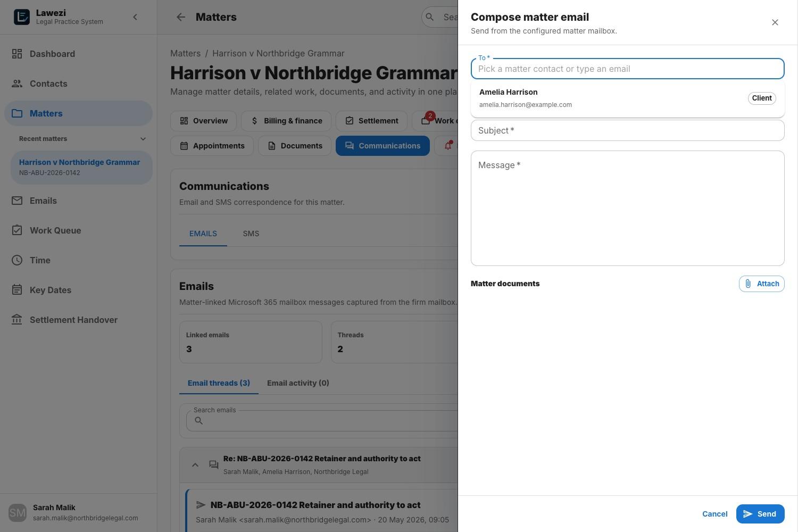798x532 pixels.
Task: Open the Time clock icon
Action: point(17,260)
